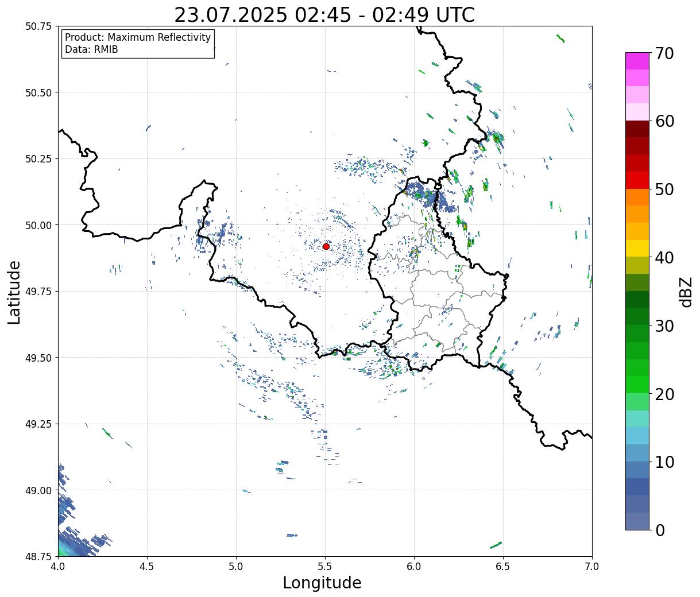This screenshot has width=700, height=597.
Task: Click the latitude tick label 49.75
Action: click(38, 292)
